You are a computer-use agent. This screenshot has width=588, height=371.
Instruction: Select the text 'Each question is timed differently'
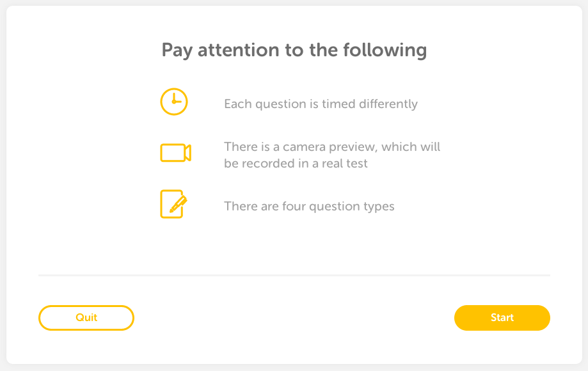pos(321,104)
